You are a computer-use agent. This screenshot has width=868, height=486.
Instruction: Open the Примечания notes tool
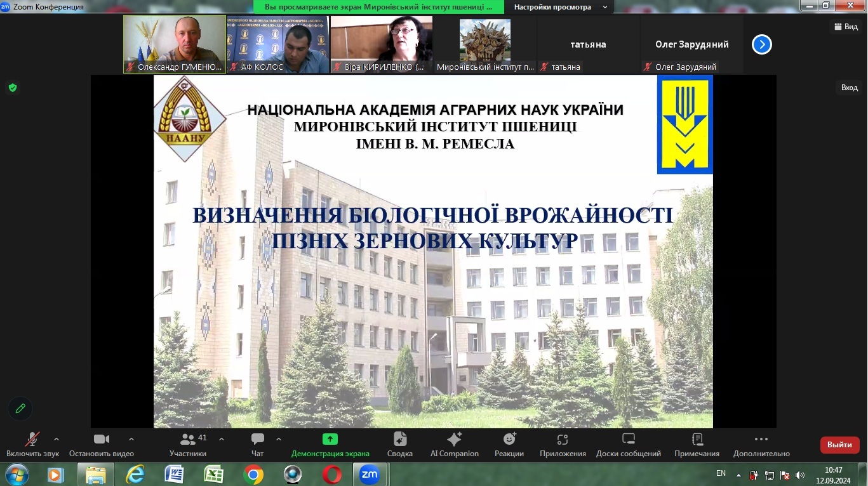(x=697, y=445)
